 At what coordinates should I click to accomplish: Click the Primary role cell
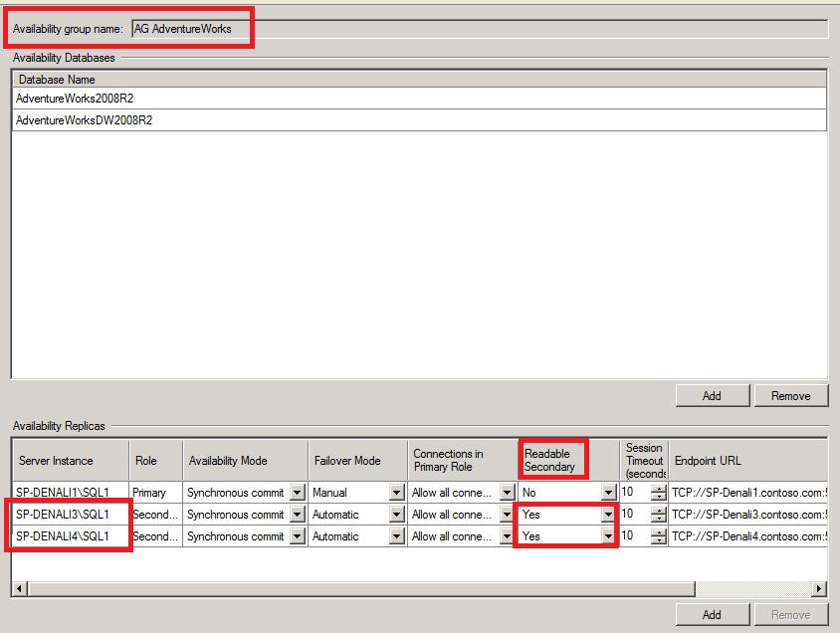[156, 492]
